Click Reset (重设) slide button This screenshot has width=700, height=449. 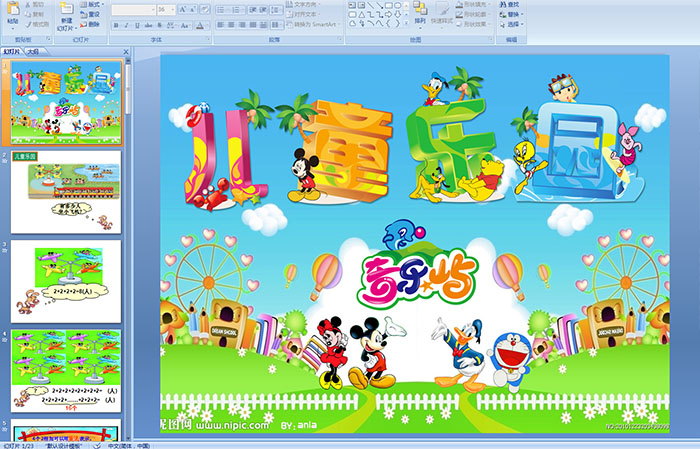90,14
